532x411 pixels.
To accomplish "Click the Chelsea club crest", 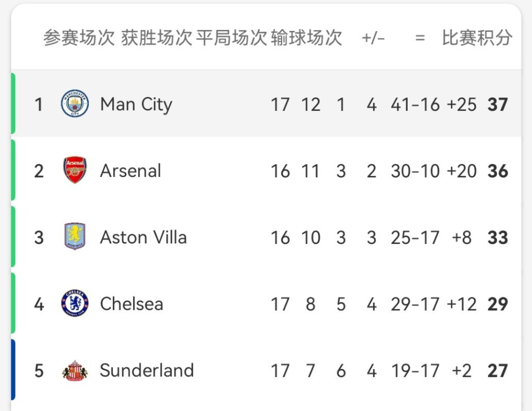I will [75, 304].
